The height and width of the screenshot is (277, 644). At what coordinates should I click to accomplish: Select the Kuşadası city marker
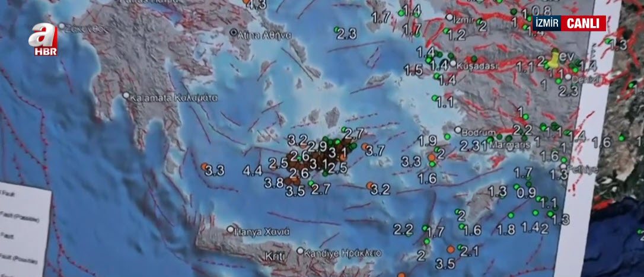(452, 63)
